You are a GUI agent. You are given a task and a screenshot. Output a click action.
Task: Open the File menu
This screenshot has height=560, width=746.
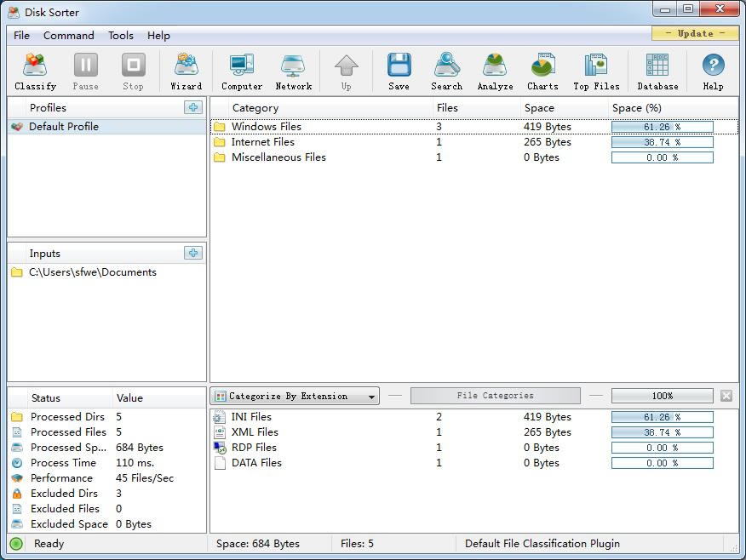point(21,36)
